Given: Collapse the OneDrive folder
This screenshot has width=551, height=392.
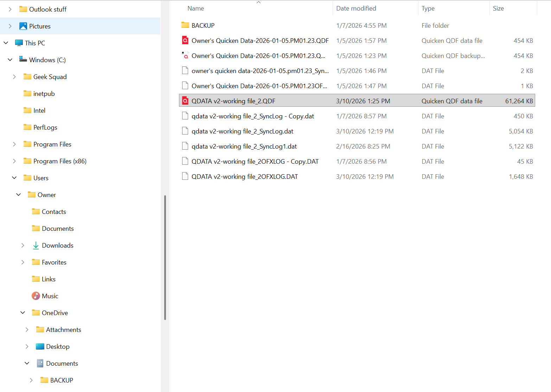Looking at the screenshot, I should 23,313.
